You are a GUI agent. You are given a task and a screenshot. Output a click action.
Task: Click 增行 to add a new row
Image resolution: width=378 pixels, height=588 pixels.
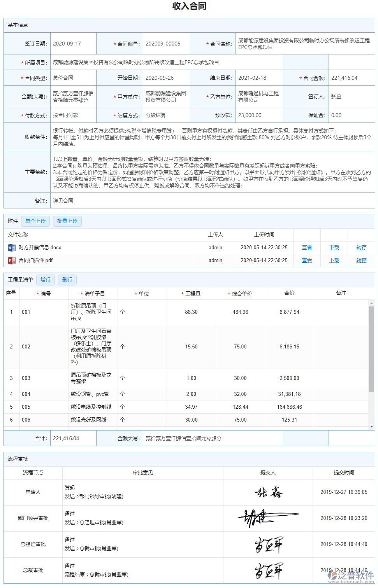click(45, 280)
